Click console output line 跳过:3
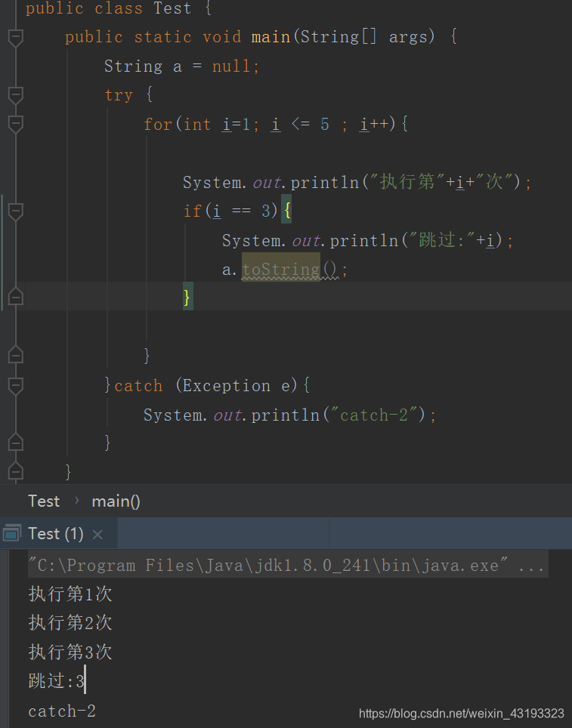This screenshot has width=572, height=728. (x=56, y=681)
